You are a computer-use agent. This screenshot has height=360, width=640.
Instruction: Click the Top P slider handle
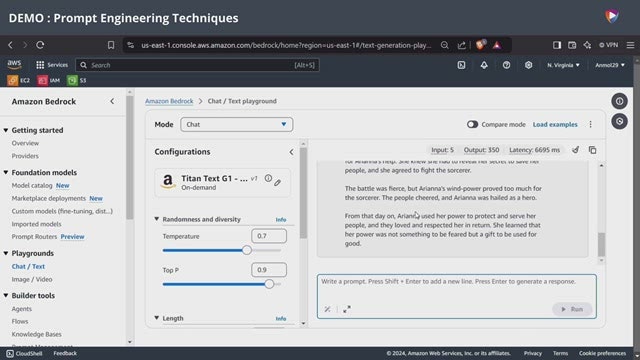pyautogui.click(x=269, y=284)
